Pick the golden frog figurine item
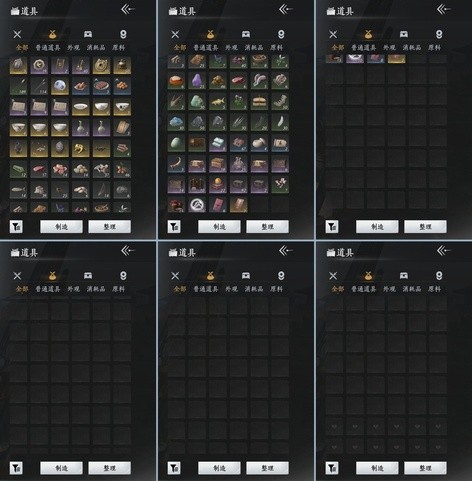This screenshot has width=472, height=481. pos(81,148)
